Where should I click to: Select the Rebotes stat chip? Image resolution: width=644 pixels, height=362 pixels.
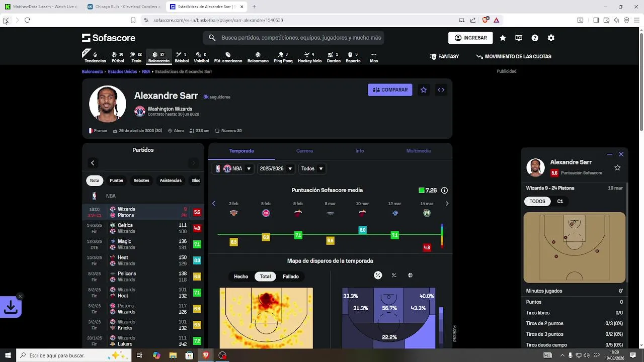(x=141, y=180)
